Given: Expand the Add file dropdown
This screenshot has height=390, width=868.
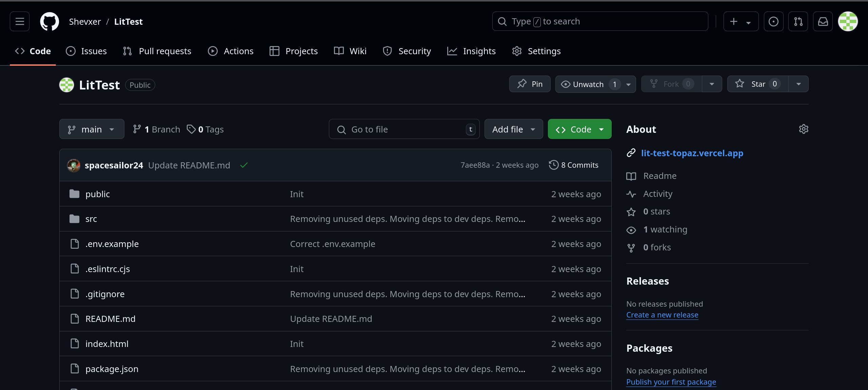Looking at the screenshot, I should (x=514, y=129).
